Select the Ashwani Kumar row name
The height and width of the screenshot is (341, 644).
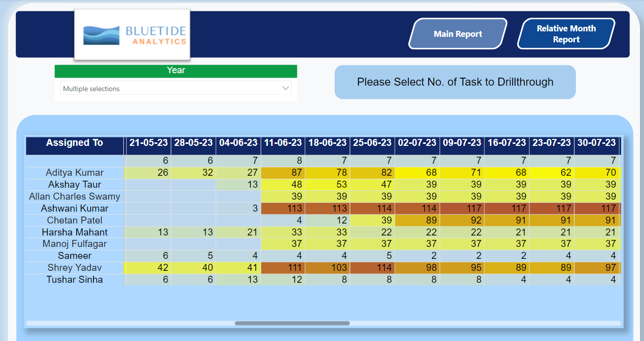click(x=75, y=209)
